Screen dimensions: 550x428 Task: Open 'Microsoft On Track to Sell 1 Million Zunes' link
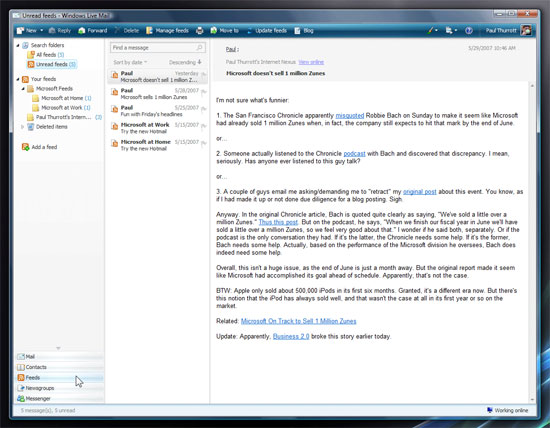coord(299,321)
